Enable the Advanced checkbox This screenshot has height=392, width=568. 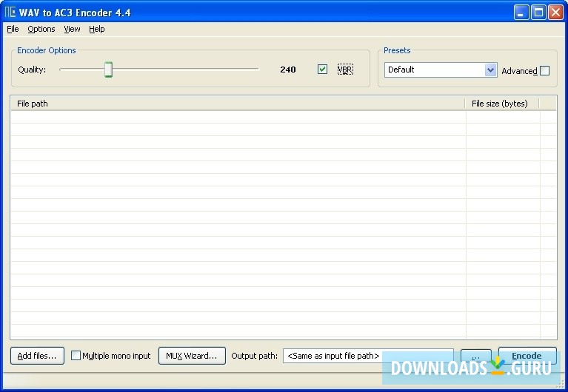544,70
